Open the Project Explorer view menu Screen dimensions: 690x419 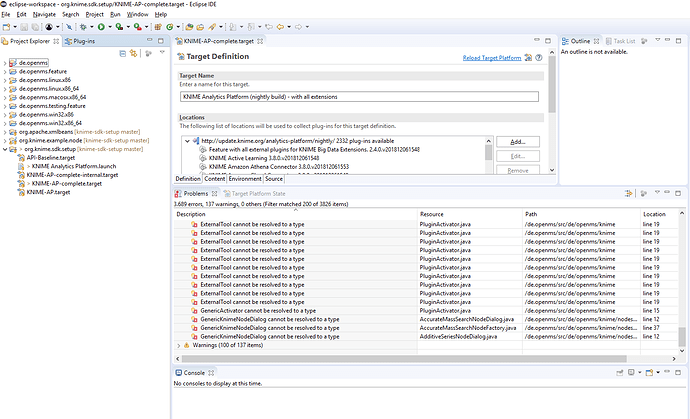click(x=162, y=52)
